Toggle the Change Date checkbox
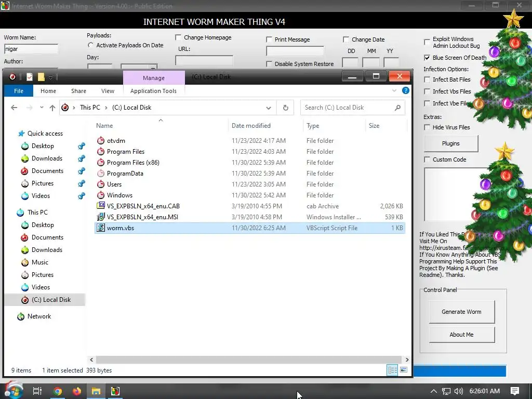 coord(346,39)
